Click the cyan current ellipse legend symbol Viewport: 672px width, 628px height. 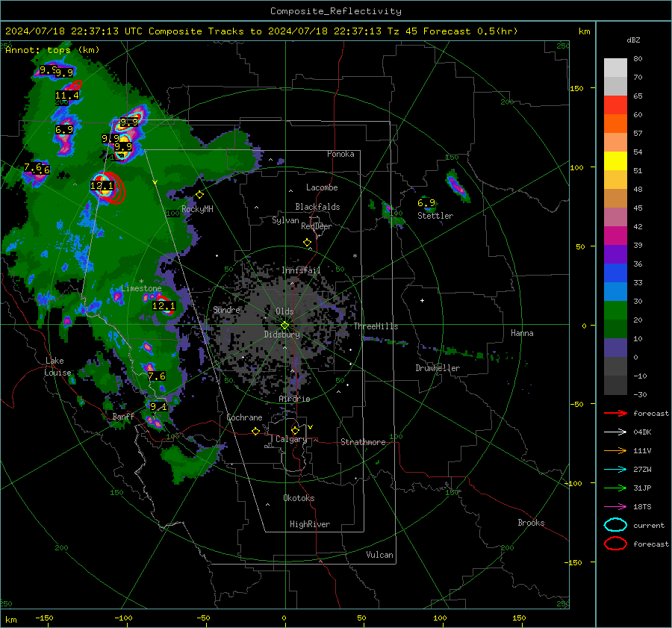615,525
